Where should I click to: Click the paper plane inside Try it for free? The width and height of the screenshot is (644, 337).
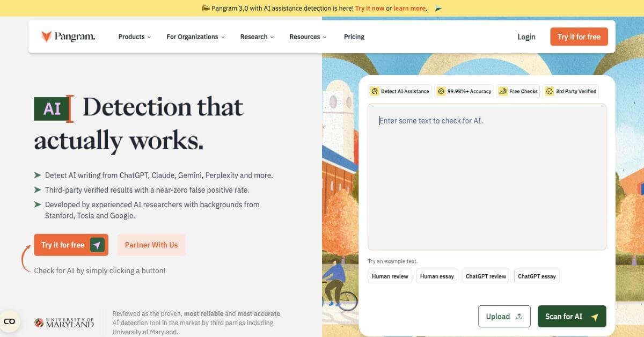[97, 245]
